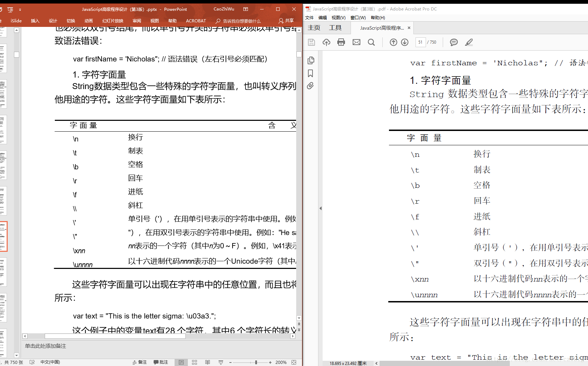Open the 帮助 ribbon tab in PowerPoint
The image size is (588, 366).
click(172, 21)
